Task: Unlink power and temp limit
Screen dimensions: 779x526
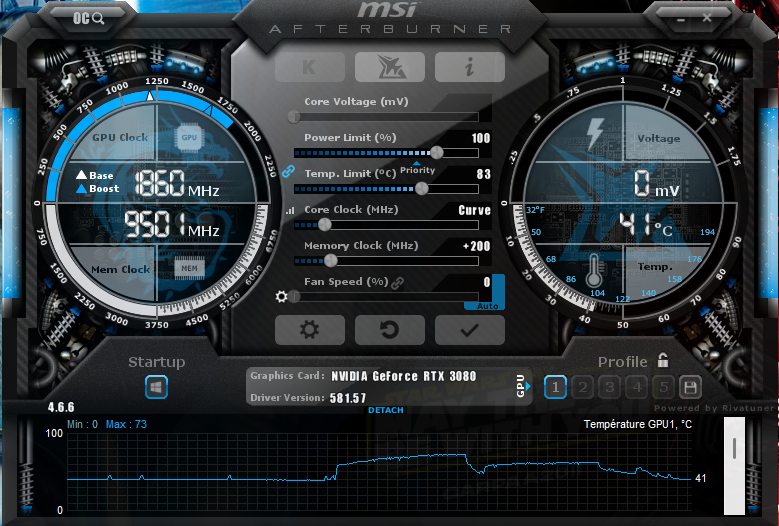Action: [x=289, y=171]
